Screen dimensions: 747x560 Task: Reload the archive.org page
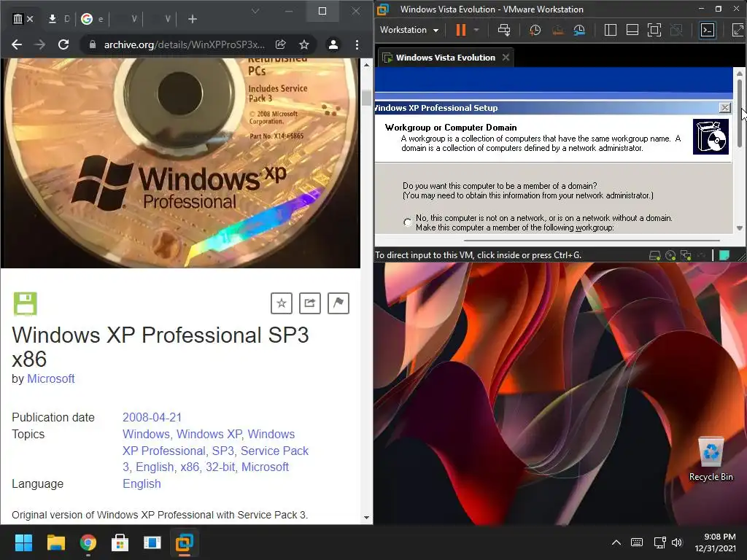[63, 44]
